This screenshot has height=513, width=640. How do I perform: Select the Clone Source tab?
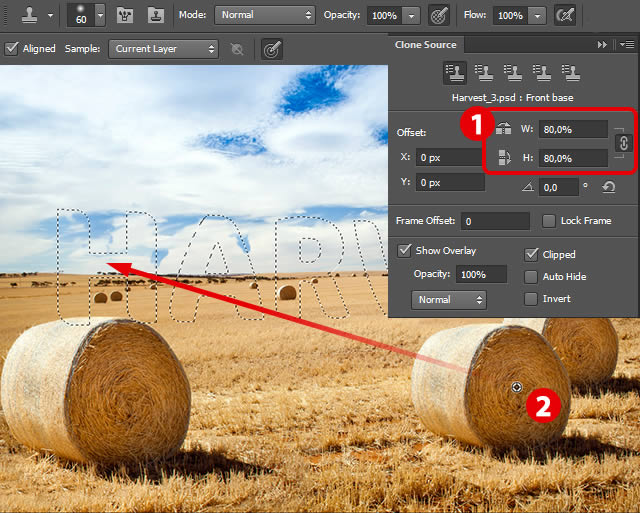coord(425,44)
